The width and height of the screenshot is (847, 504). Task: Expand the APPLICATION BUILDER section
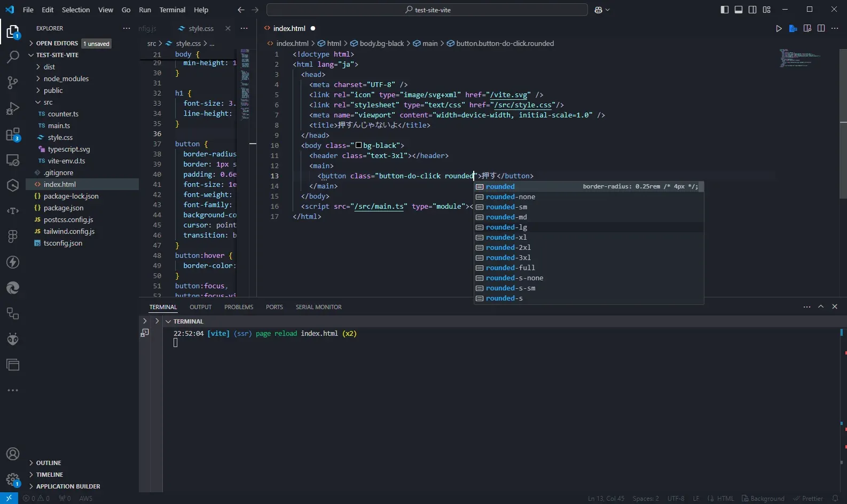(31, 486)
